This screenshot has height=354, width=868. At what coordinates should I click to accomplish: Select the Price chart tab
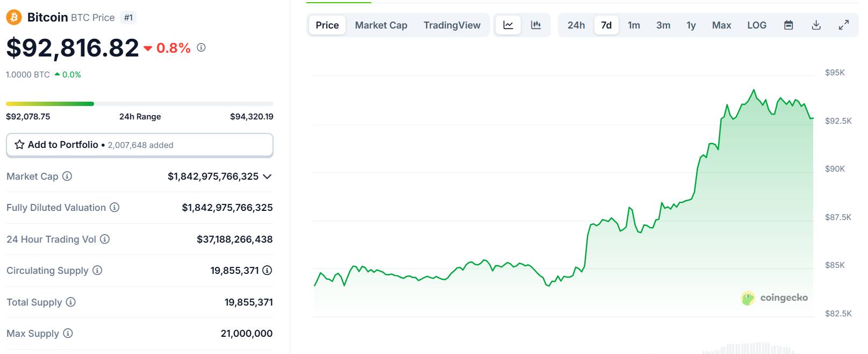[x=327, y=25]
